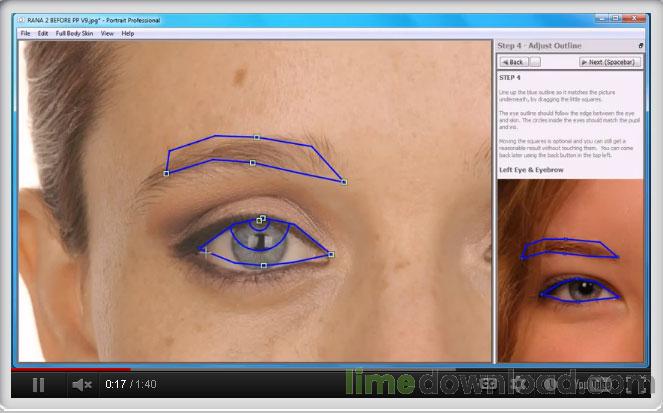The image size is (663, 413).
Task: Open the video player settings gear
Action: click(x=518, y=384)
